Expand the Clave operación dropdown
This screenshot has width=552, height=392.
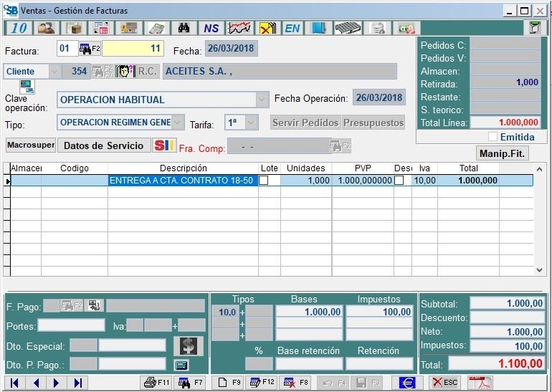click(261, 100)
